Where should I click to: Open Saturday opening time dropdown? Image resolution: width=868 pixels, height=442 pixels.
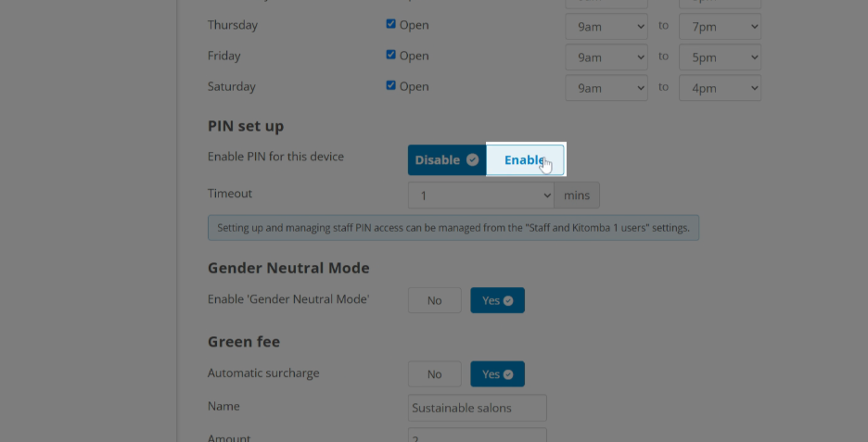coord(606,88)
